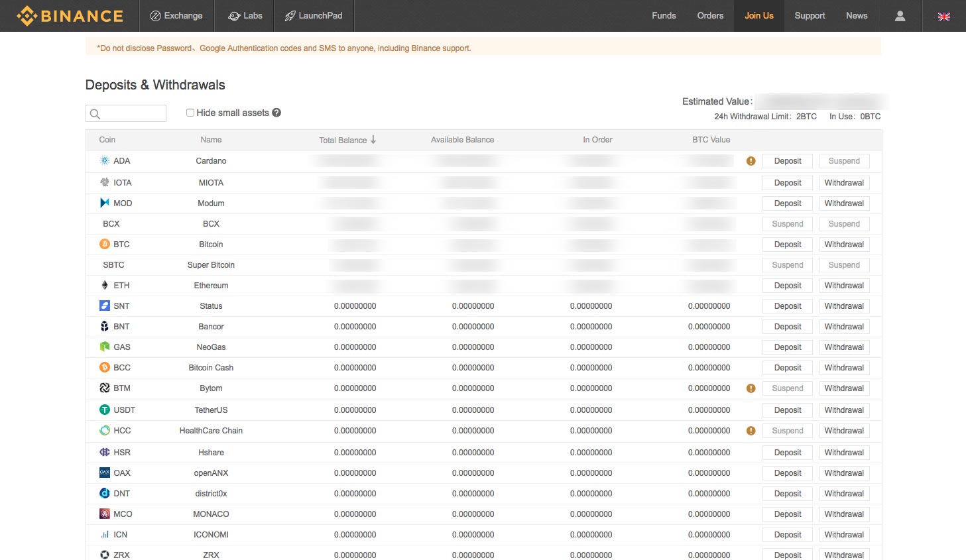966x560 pixels.
Task: Click Deposit for MOD Modum
Action: click(788, 203)
